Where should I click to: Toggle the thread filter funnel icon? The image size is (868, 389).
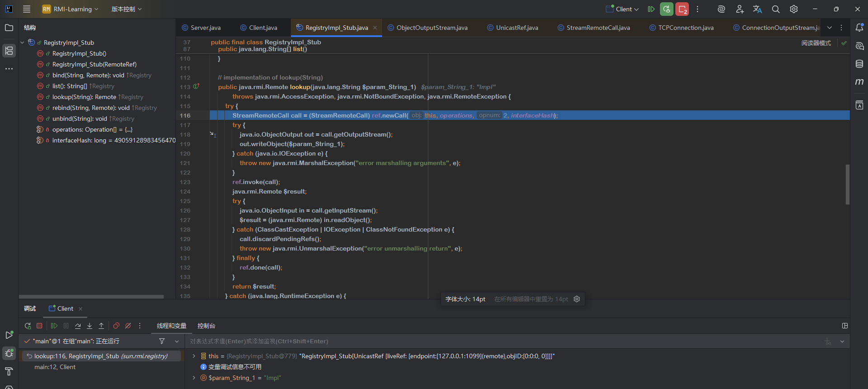pos(162,341)
